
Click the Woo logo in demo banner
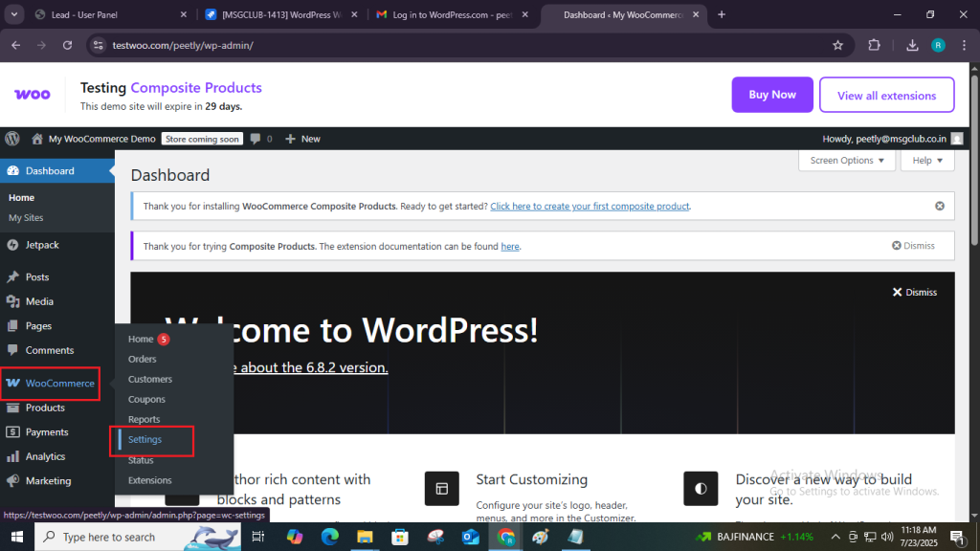coord(33,95)
